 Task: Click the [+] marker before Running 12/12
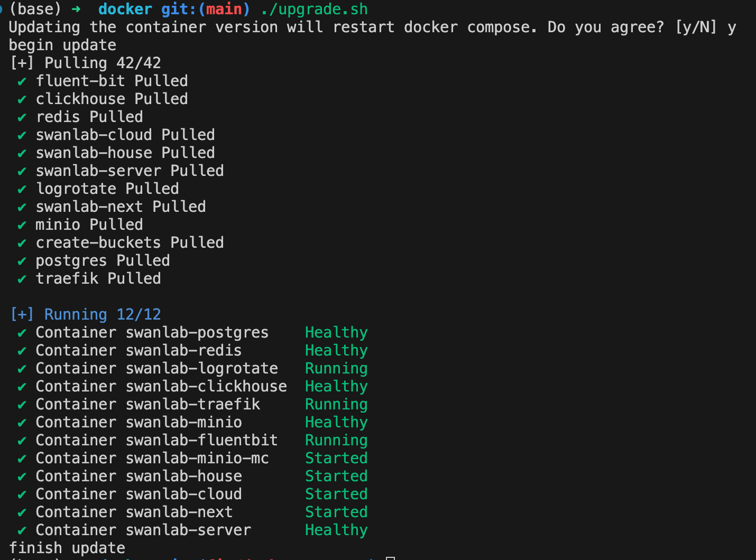pos(22,315)
